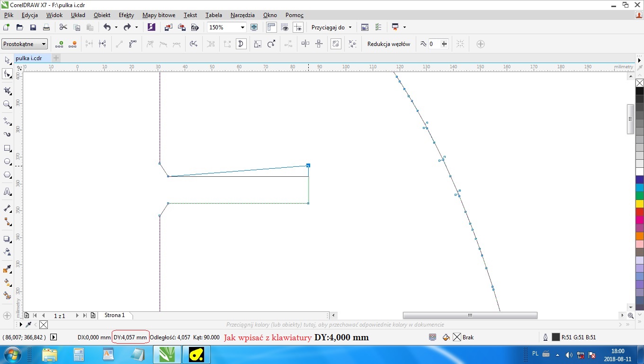The width and height of the screenshot is (644, 364).
Task: Select the Drop Shadow tool
Action: click(x=7, y=238)
